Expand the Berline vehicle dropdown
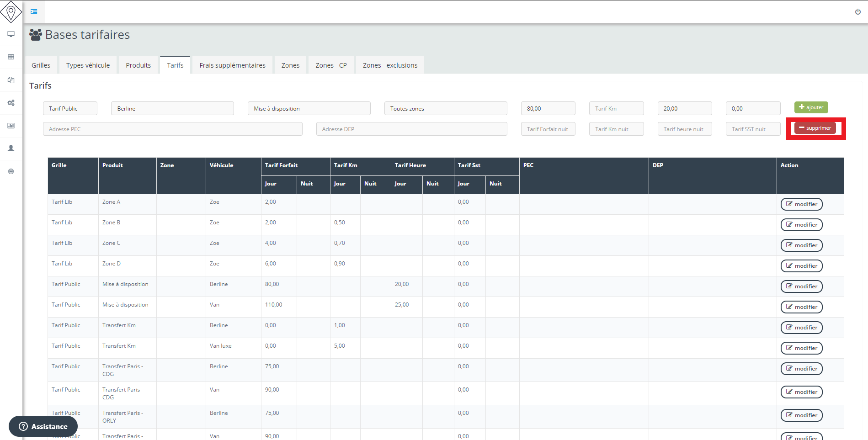Viewport: 868px width, 440px height. tap(172, 109)
